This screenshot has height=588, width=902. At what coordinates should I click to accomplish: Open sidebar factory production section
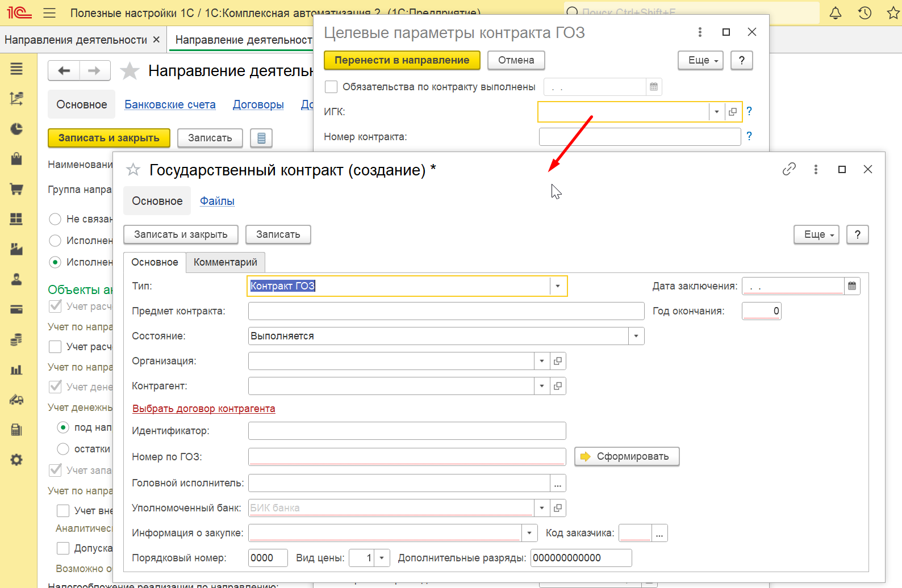click(x=16, y=249)
